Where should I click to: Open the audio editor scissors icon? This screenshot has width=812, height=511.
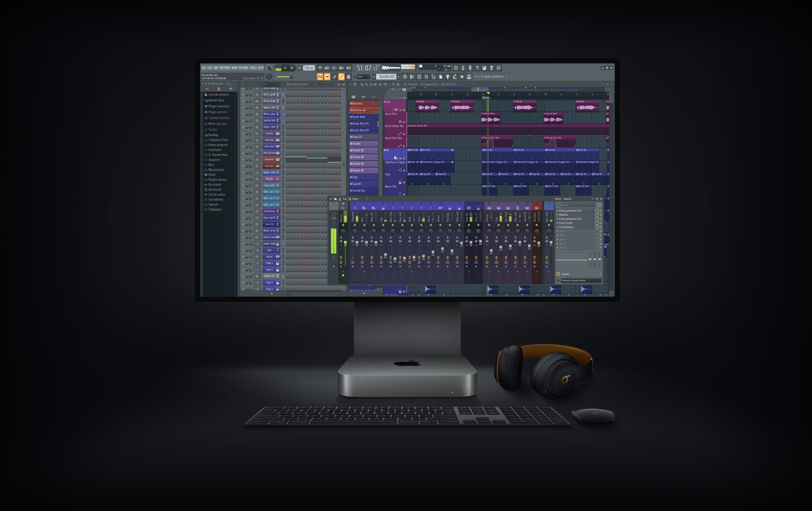click(x=463, y=68)
